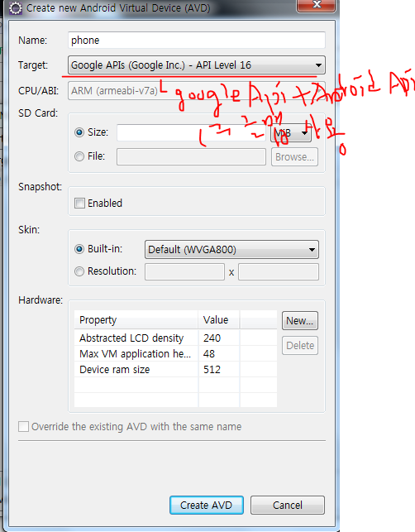Click the New... hardware button
The image size is (415, 532).
(300, 321)
